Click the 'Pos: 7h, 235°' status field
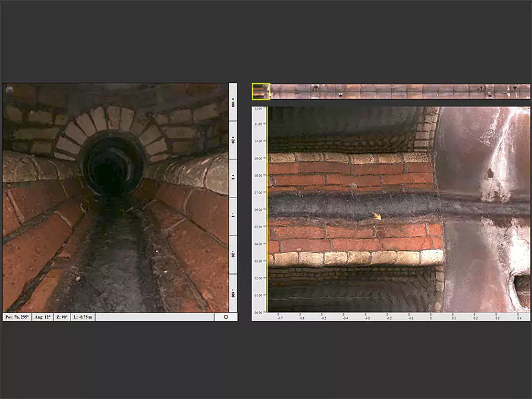Image resolution: width=532 pixels, height=399 pixels. point(17,317)
